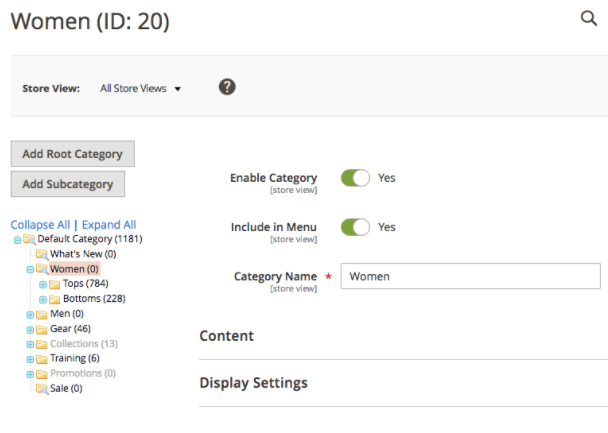
Task: Open the All Store Views dropdown
Action: [141, 88]
